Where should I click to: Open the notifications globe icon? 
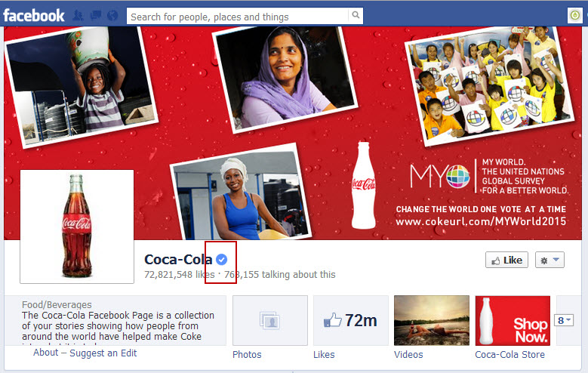(x=112, y=16)
